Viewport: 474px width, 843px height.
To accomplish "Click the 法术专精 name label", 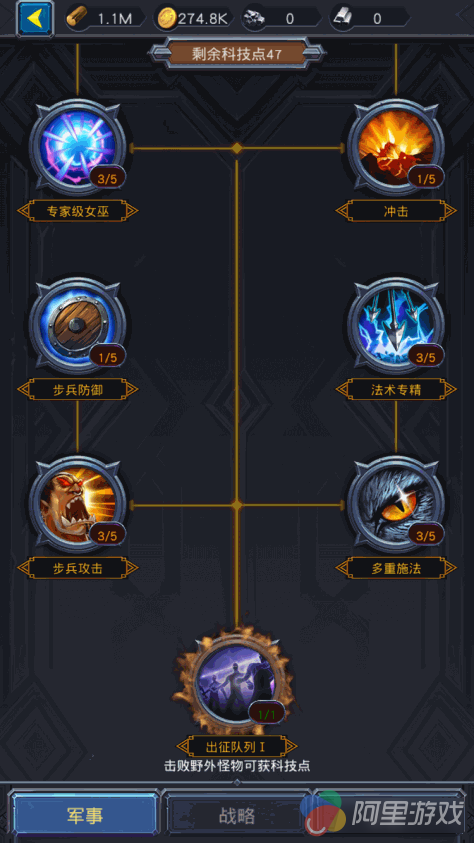I will [x=396, y=390].
